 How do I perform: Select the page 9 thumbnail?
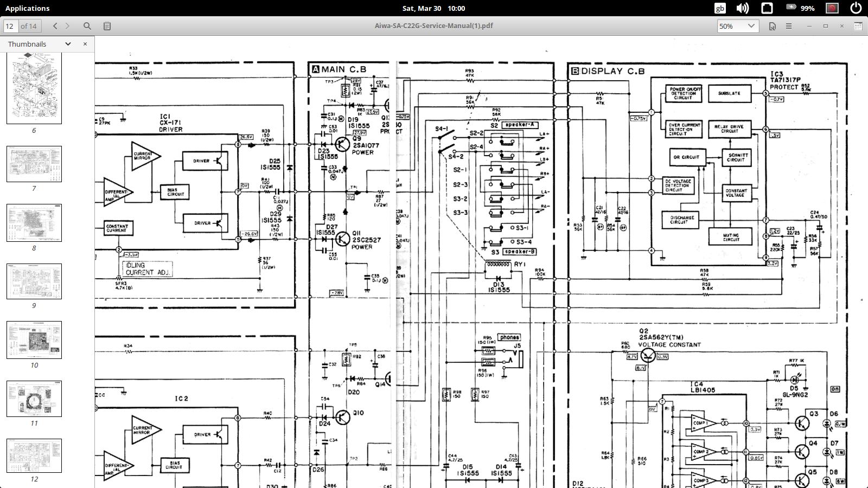34,281
